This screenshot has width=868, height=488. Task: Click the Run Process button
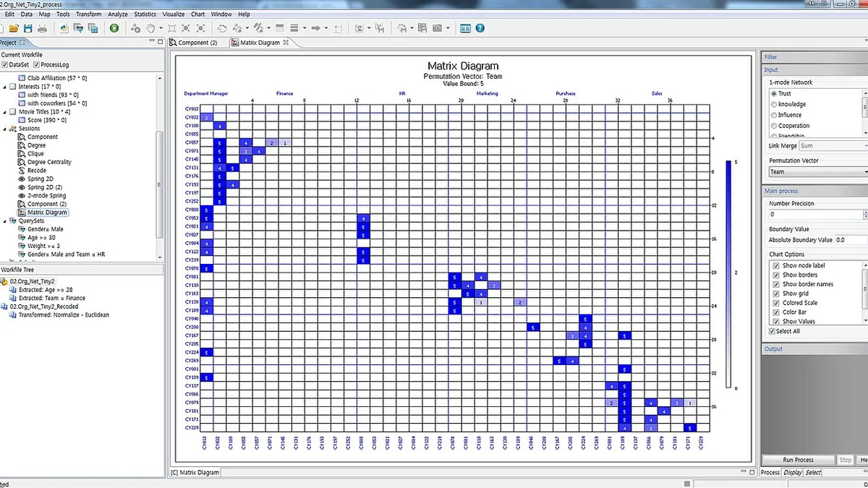click(x=799, y=460)
